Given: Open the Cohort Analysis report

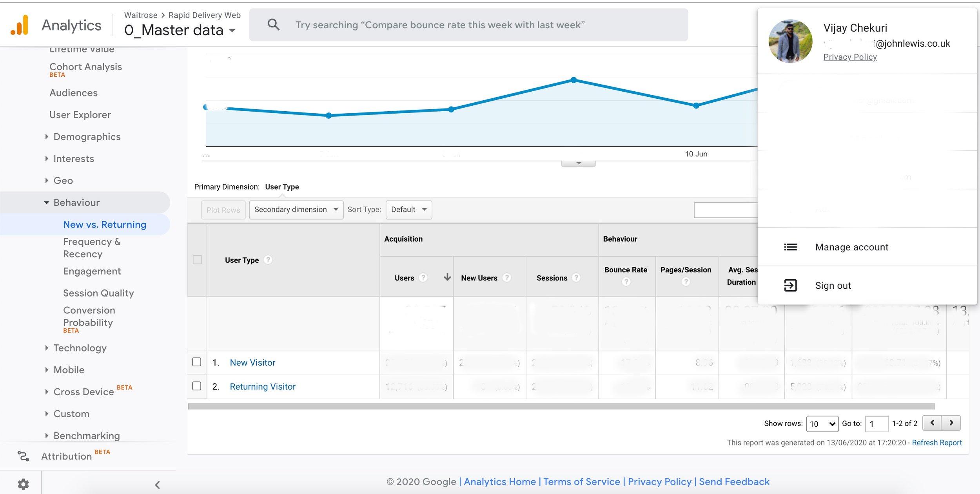Looking at the screenshot, I should click(85, 67).
